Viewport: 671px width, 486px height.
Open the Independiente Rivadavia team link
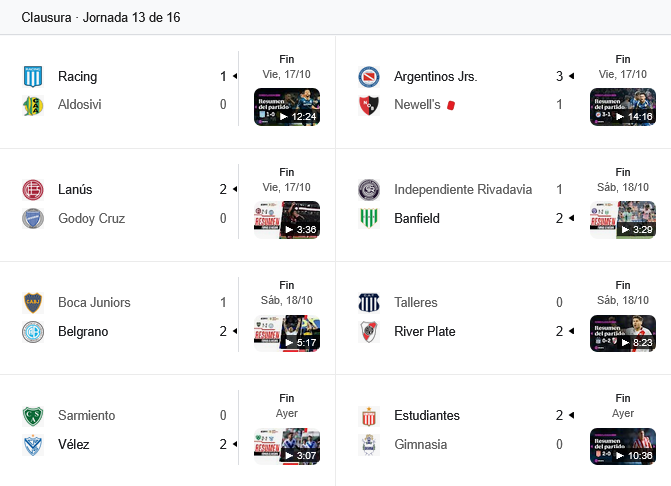tap(463, 190)
